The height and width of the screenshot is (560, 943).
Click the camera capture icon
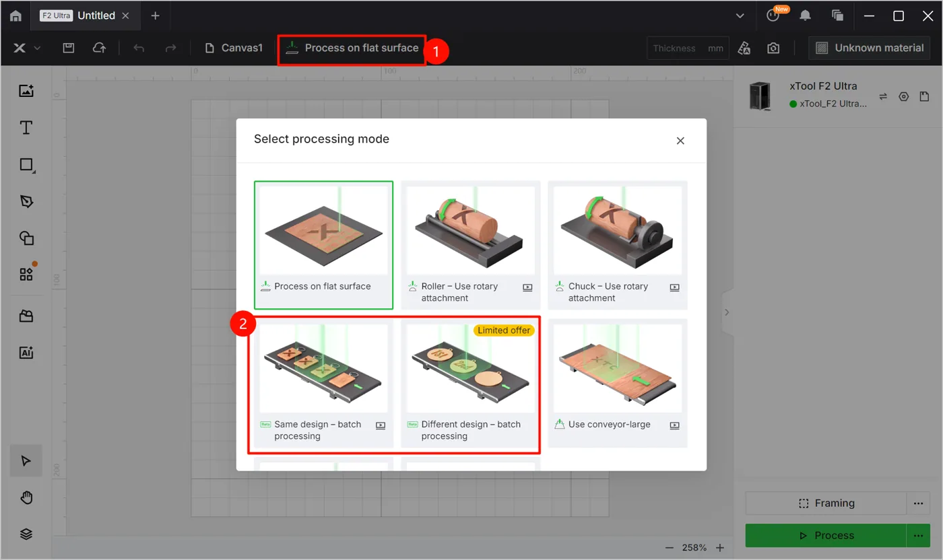[773, 48]
